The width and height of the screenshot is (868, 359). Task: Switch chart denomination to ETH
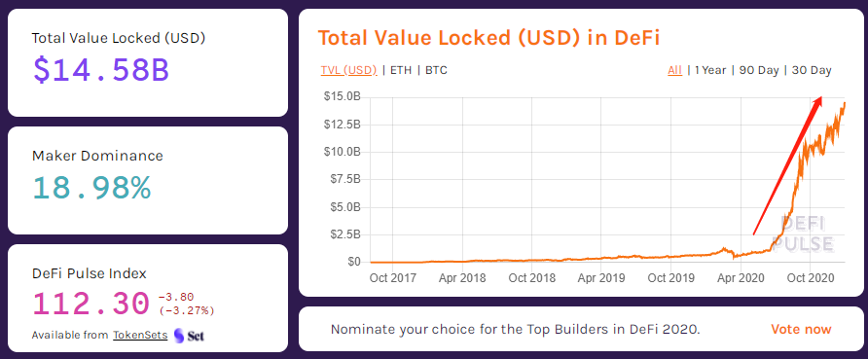tap(401, 70)
